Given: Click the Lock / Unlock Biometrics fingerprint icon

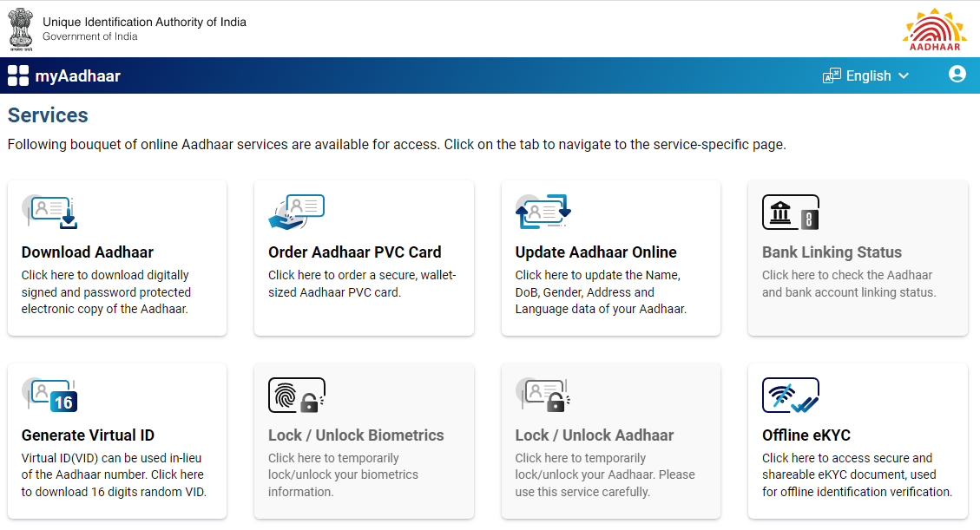Looking at the screenshot, I should tap(296, 395).
